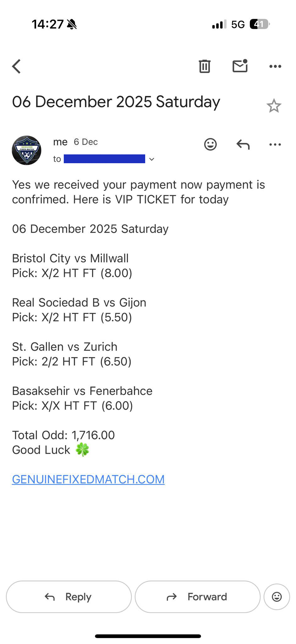296x644 pixels.
Task: Tap the email subject title
Action: [116, 102]
